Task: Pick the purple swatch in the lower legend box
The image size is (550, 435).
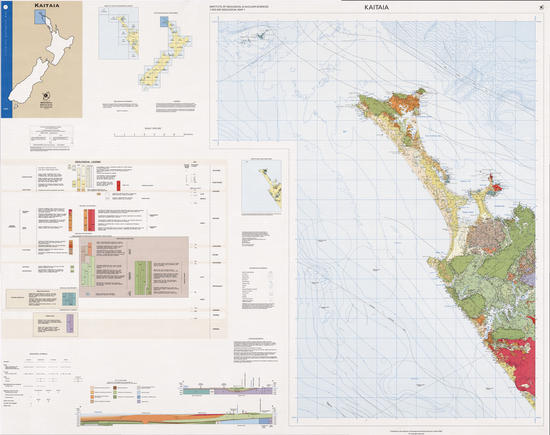Action: [x=70, y=323]
